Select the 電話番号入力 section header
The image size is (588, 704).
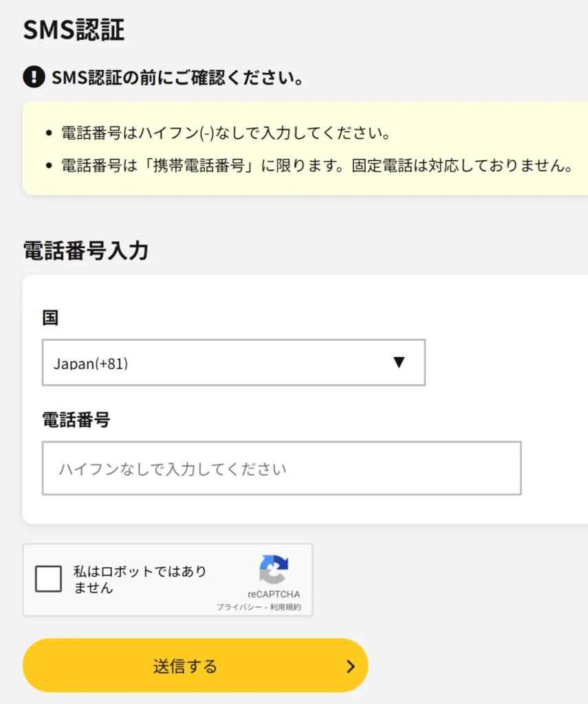[85, 250]
